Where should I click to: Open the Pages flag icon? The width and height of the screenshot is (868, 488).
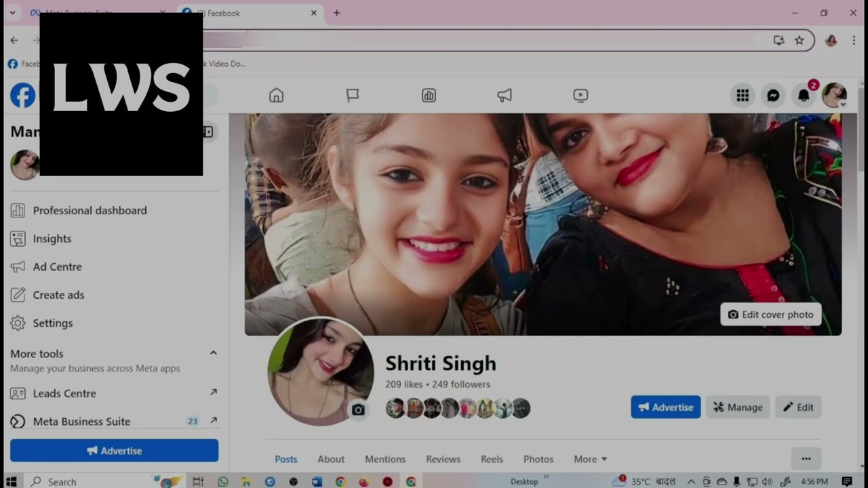point(353,96)
